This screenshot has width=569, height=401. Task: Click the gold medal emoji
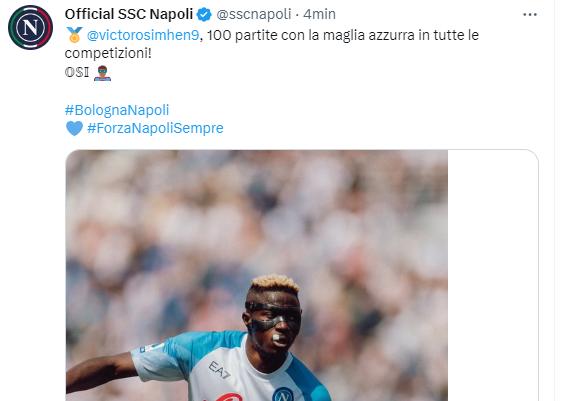pyautogui.click(x=74, y=35)
